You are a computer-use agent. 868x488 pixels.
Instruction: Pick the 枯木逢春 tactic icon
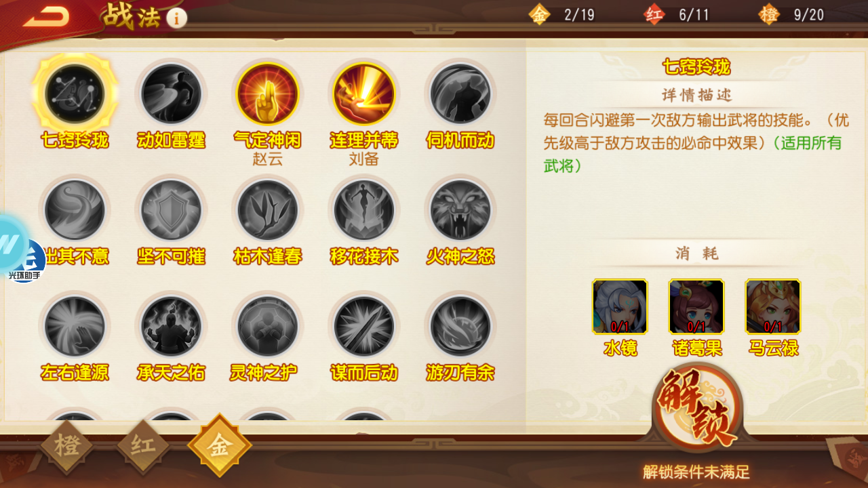pyautogui.click(x=267, y=210)
